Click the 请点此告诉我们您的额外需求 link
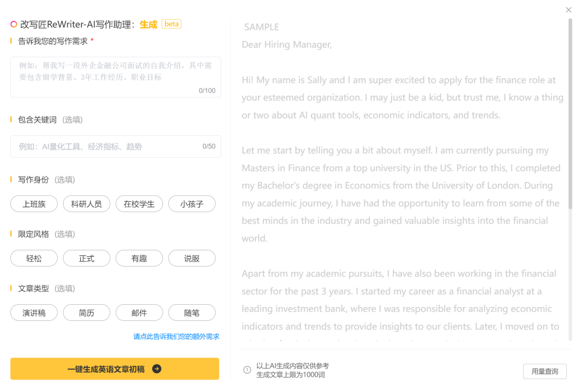The width and height of the screenshot is (582, 392). 176,337
